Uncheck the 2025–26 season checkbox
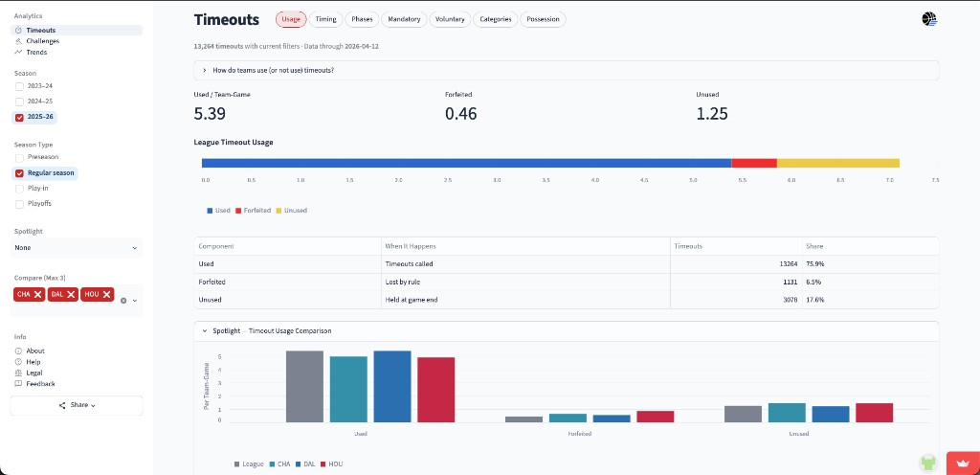Viewport: 980px width, 475px height. pyautogui.click(x=19, y=117)
